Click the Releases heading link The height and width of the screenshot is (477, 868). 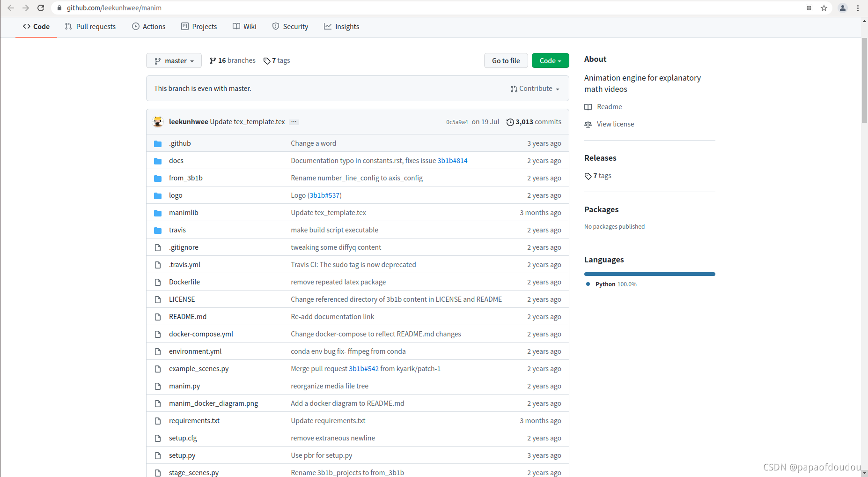pyautogui.click(x=600, y=158)
